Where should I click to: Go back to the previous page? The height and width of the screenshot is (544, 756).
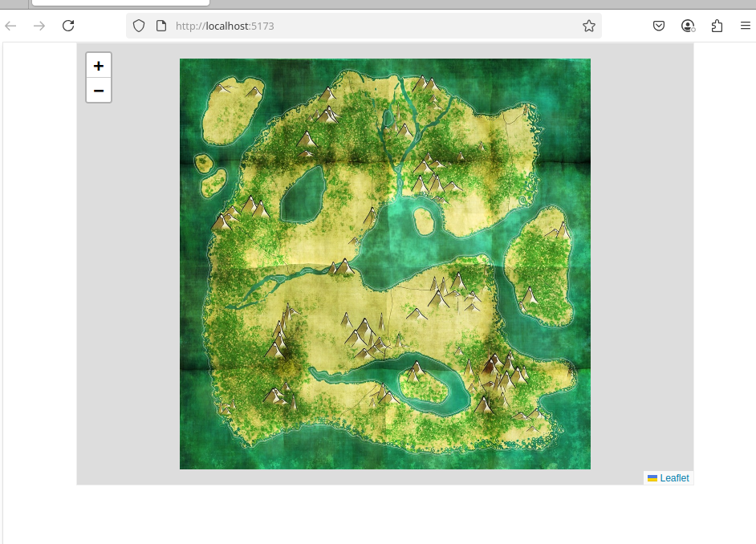click(x=10, y=26)
